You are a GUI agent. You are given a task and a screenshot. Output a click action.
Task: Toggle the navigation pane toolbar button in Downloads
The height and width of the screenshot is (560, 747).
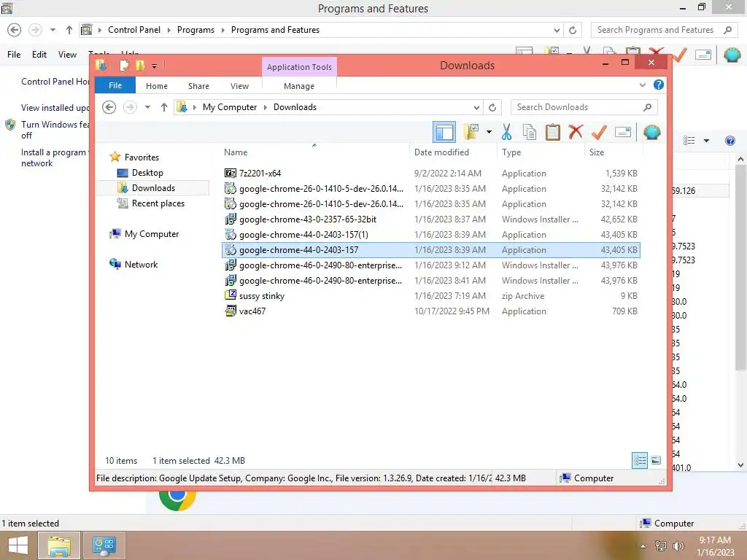tap(444, 132)
